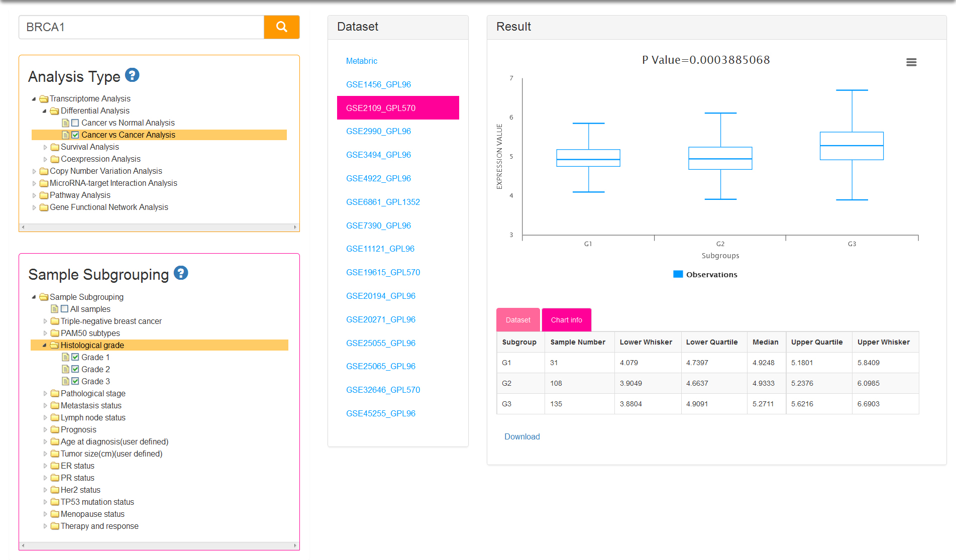Screen dimensions: 956x560
Task: Open the Metabric dataset link
Action: pos(361,61)
